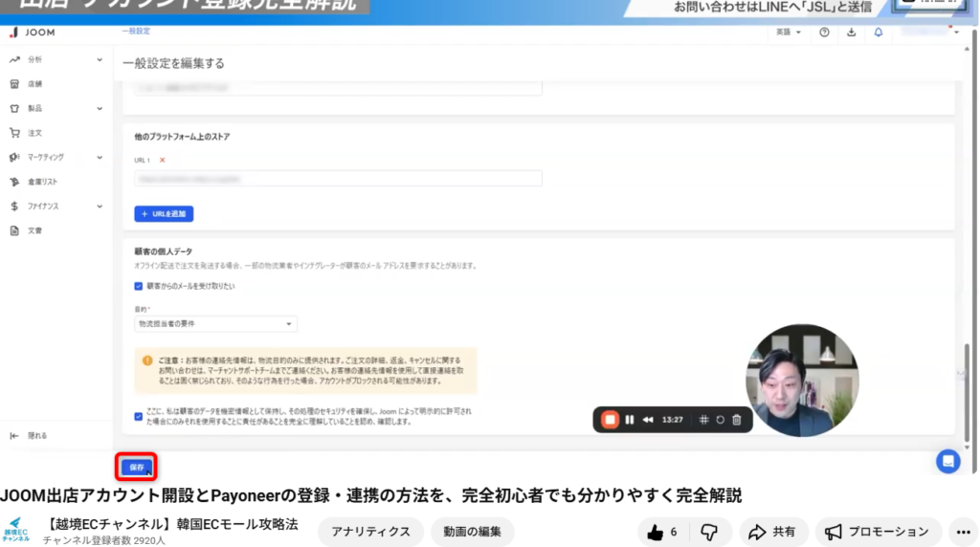Open the notifications bell
Viewport: 980px width, 547px height.
[x=879, y=32]
